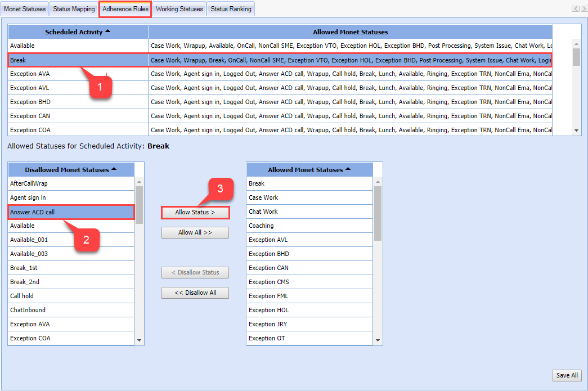
Task: Select Exception AVA scheduled activity row
Action: coord(78,74)
